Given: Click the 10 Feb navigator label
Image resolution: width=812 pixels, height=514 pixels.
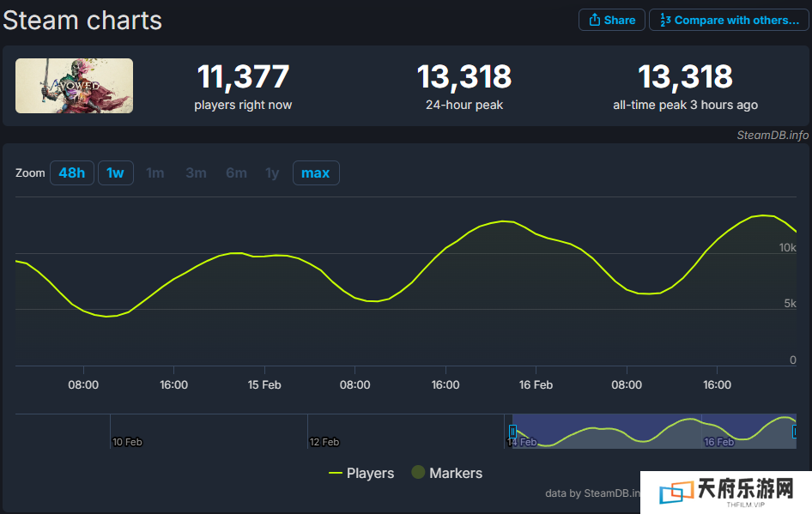Looking at the screenshot, I should coord(127,442).
